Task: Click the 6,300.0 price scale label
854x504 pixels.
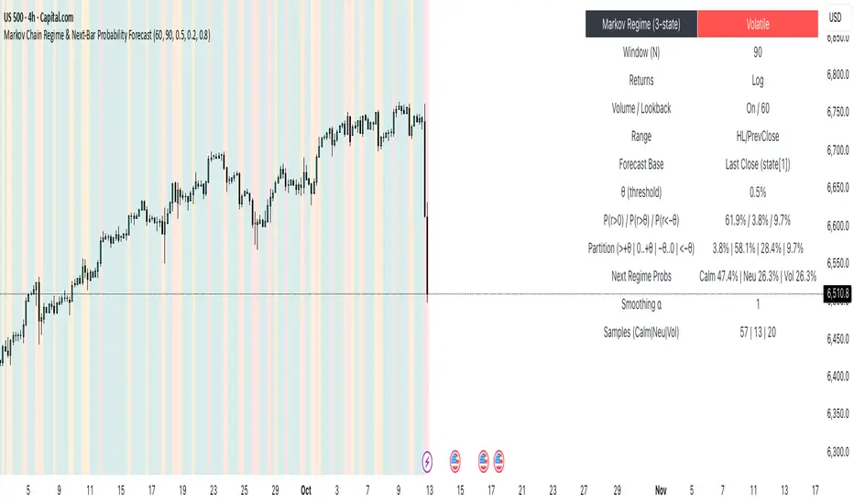Action: tap(838, 452)
